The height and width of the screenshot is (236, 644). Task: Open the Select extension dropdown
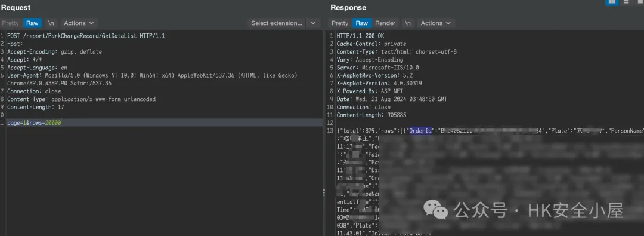284,23
